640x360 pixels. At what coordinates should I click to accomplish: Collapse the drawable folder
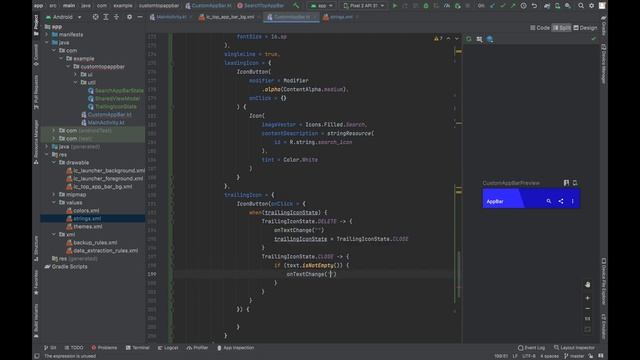click(54, 162)
